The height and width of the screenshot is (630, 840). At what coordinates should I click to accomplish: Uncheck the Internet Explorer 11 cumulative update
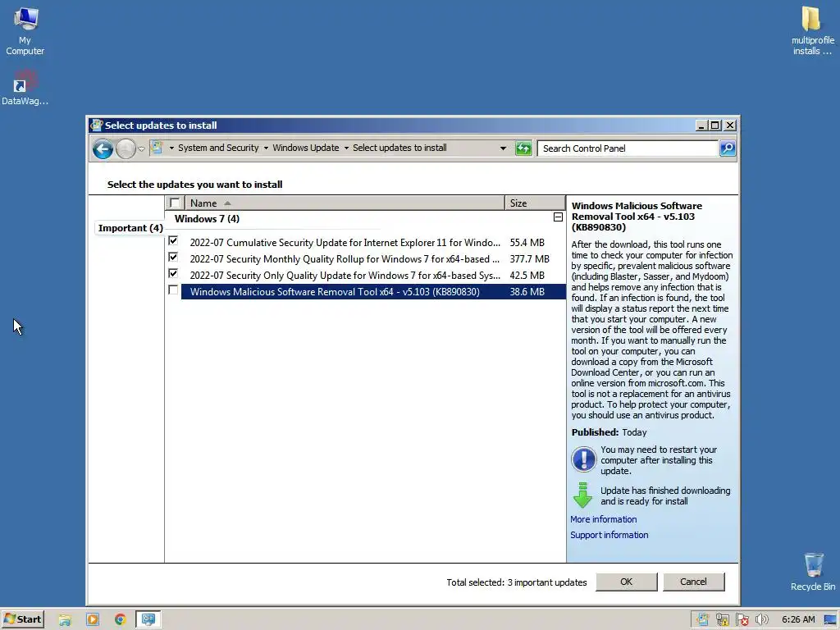173,241
